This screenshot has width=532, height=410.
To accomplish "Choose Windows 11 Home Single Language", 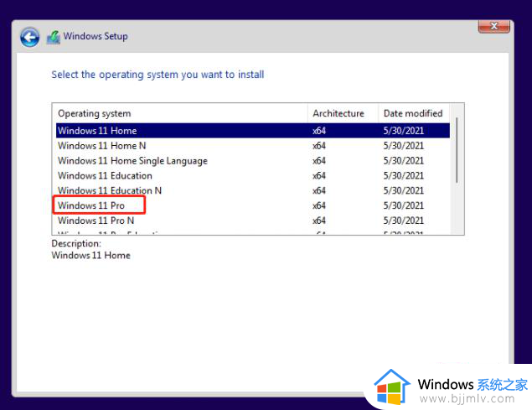I will coord(253,160).
